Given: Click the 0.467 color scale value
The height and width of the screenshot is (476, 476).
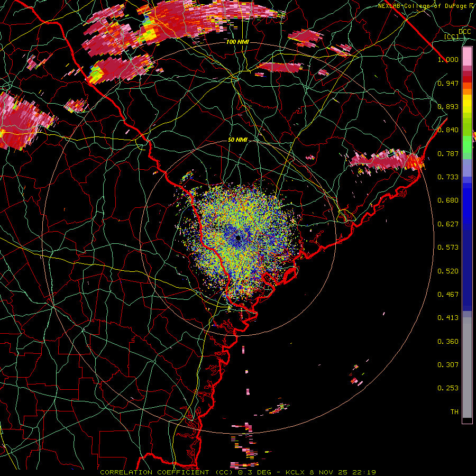Looking at the screenshot, I should point(448,295).
